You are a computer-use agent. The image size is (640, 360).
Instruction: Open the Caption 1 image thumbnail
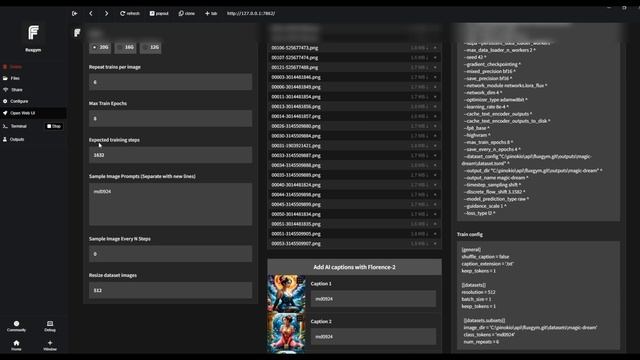[287, 294]
